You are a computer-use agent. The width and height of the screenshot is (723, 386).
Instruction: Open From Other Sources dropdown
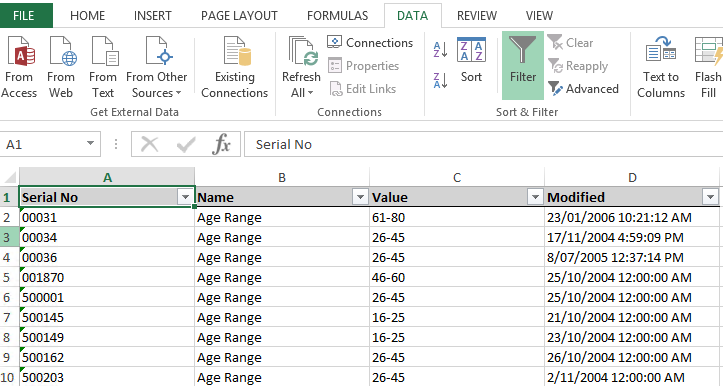(x=156, y=68)
